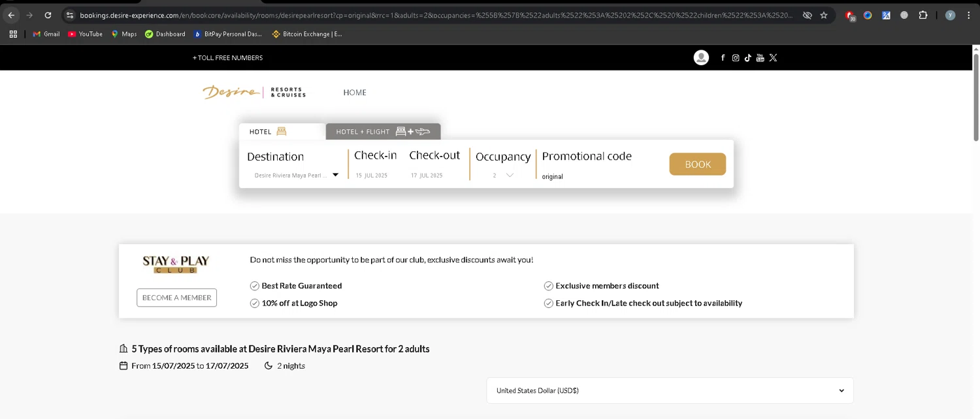
Task: Click the crossed-out eye icon in address bar
Action: [x=807, y=15]
